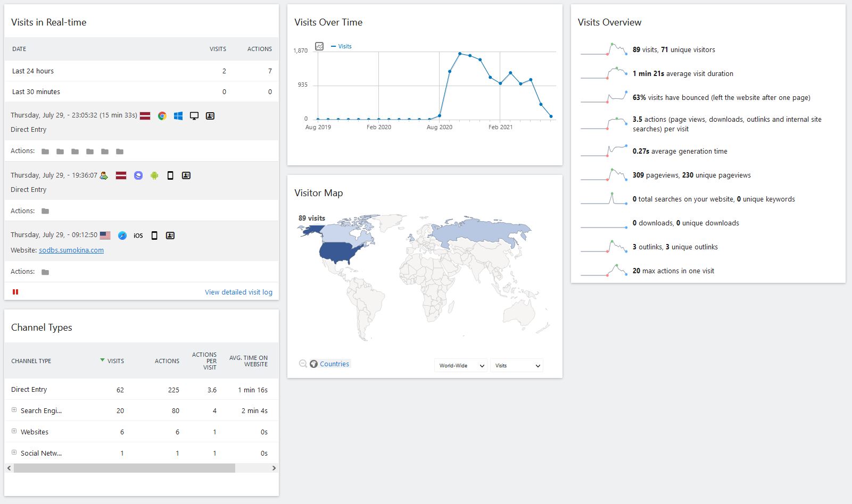The width and height of the screenshot is (852, 504).
Task: Click the zoom-out icon on the Visitor Map
Action: pos(303,364)
